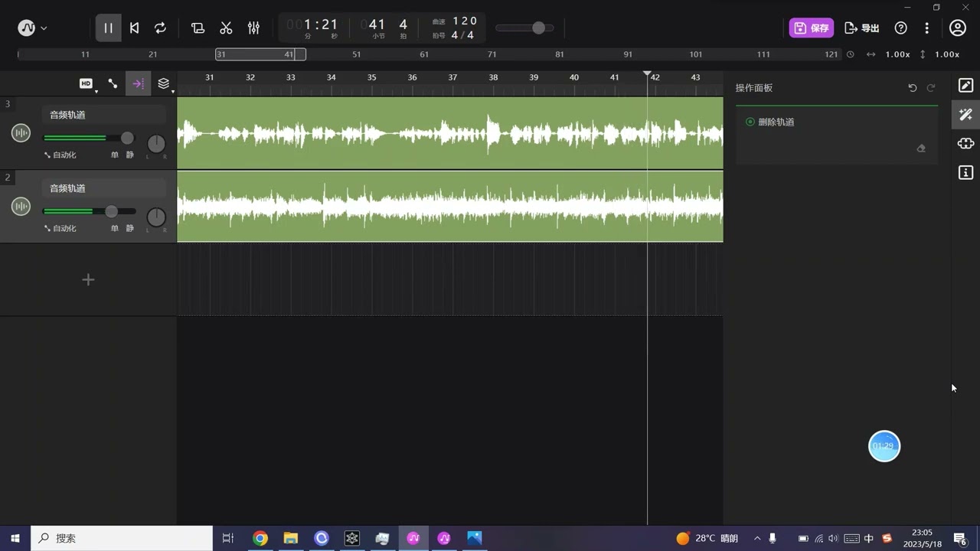Open the track layers dropdown
980x551 pixels.
pyautogui.click(x=165, y=84)
